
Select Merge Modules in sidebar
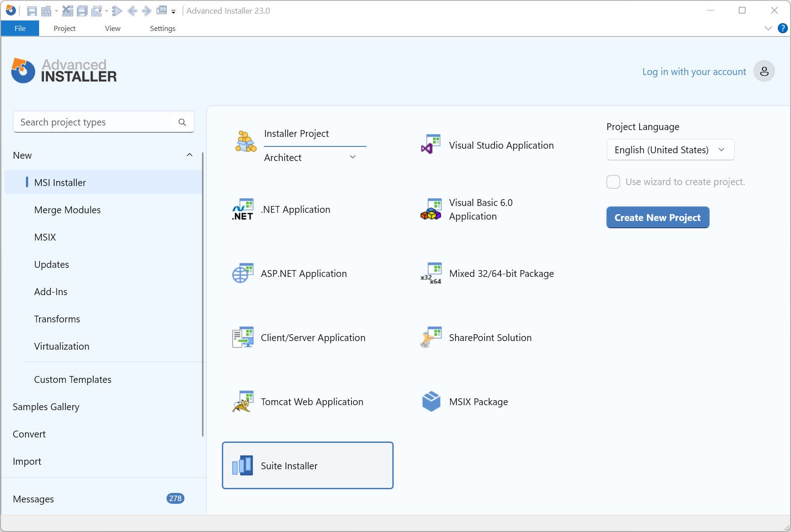click(67, 210)
